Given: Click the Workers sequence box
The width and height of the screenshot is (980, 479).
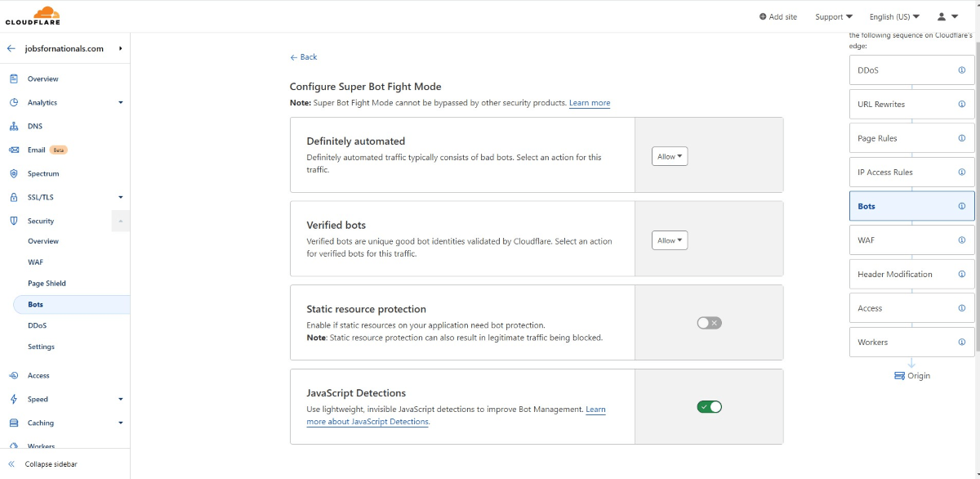Looking at the screenshot, I should point(911,342).
